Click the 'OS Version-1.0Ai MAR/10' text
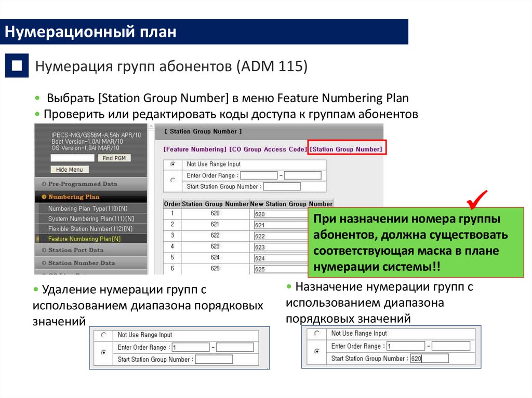532x398 pixels. 85,148
